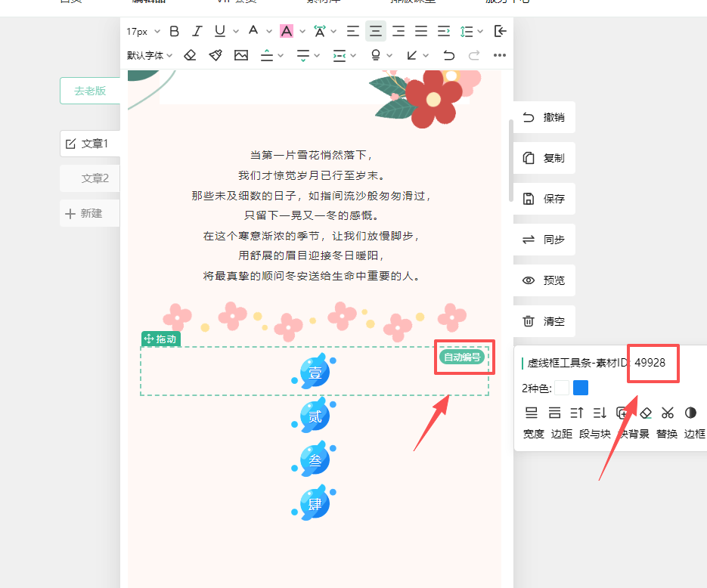
Task: Click the exit arrow icon in toolbar
Action: [x=500, y=31]
